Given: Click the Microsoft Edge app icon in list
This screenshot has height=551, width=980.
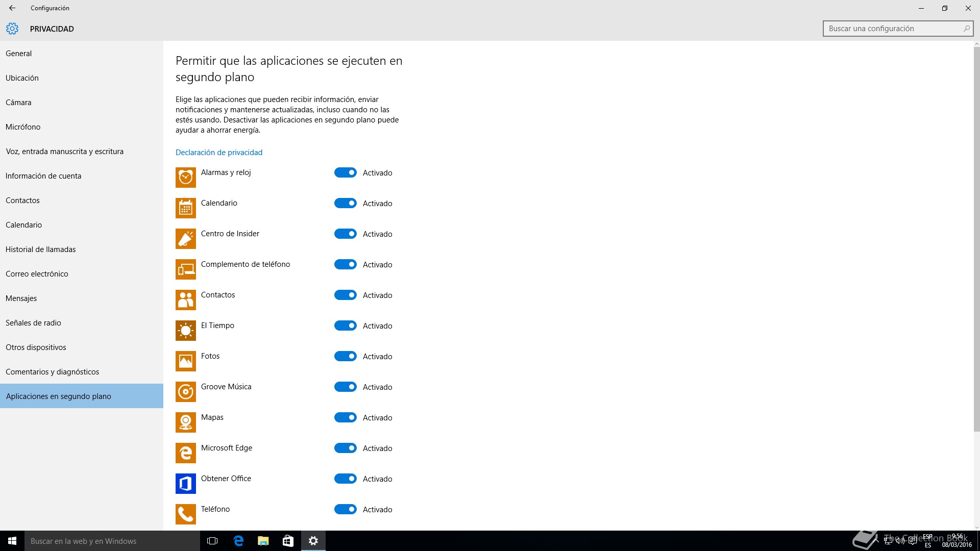Looking at the screenshot, I should [186, 453].
